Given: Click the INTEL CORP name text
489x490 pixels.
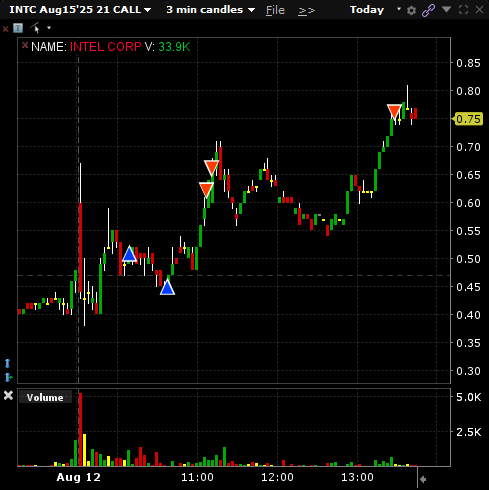Looking at the screenshot, I should 106,47.
